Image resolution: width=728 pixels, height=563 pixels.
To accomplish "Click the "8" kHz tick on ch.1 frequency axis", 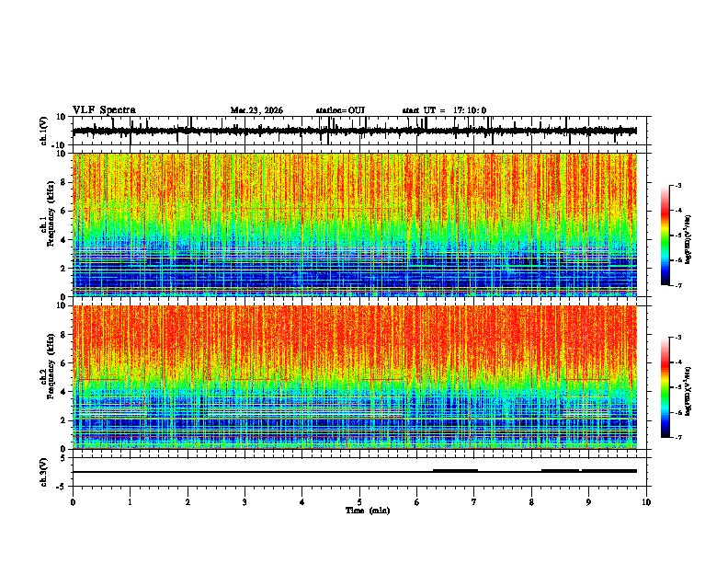I will (63, 182).
